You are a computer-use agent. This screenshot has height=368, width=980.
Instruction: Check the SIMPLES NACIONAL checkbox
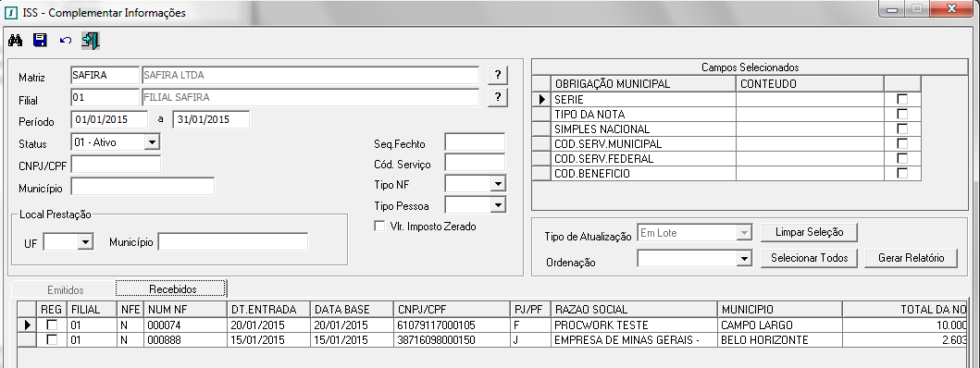(902, 129)
